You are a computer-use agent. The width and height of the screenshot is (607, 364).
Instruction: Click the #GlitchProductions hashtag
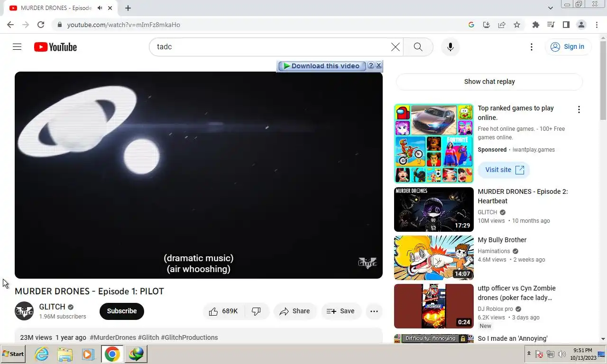point(190,337)
